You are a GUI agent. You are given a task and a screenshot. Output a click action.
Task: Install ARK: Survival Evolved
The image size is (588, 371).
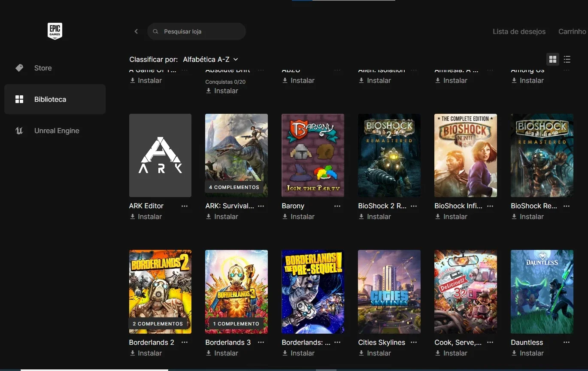tap(222, 217)
